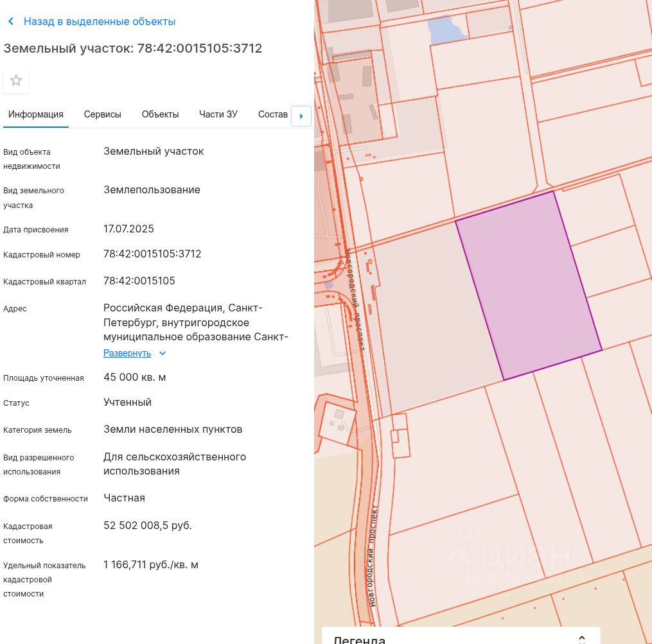Add parcel to favorites with star icon
Screen dimensions: 652x644
pyautogui.click(x=16, y=81)
